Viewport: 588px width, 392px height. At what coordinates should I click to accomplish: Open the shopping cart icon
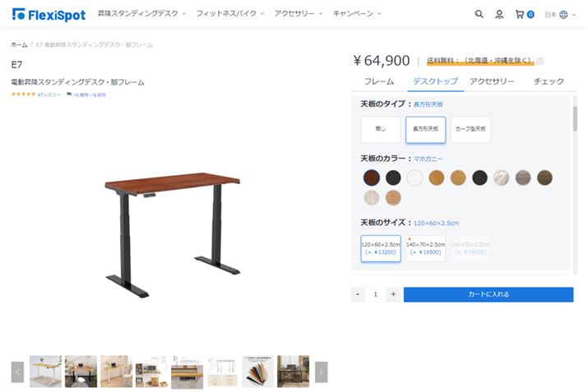coord(520,14)
